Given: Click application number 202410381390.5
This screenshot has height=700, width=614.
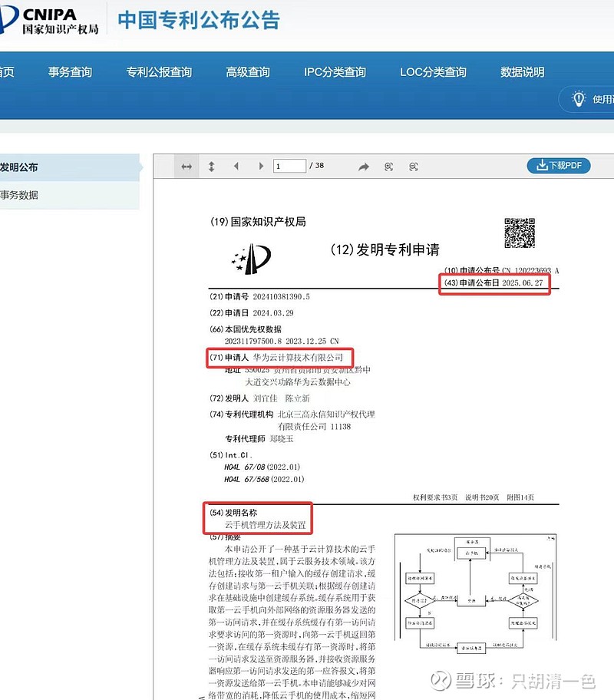Looking at the screenshot, I should click(281, 296).
